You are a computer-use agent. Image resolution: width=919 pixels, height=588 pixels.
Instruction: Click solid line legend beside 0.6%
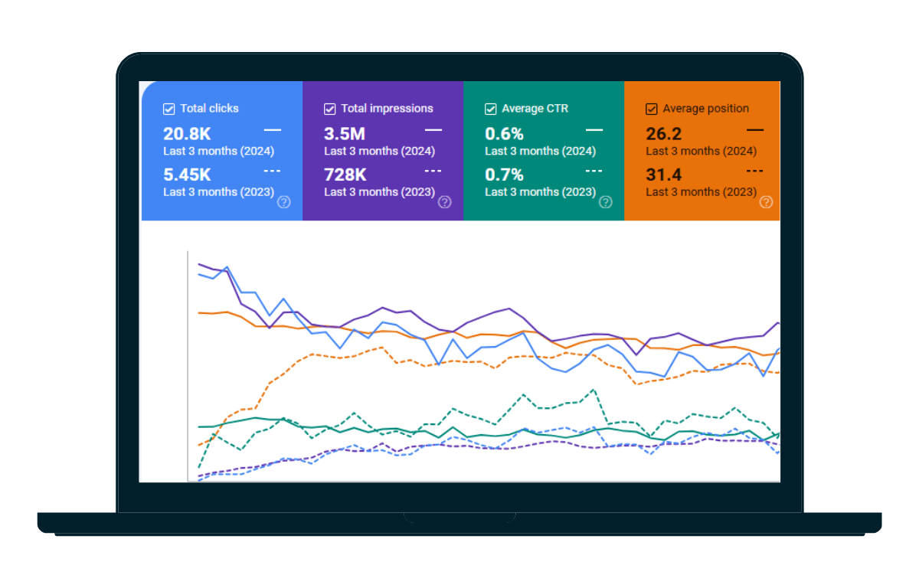coord(594,131)
